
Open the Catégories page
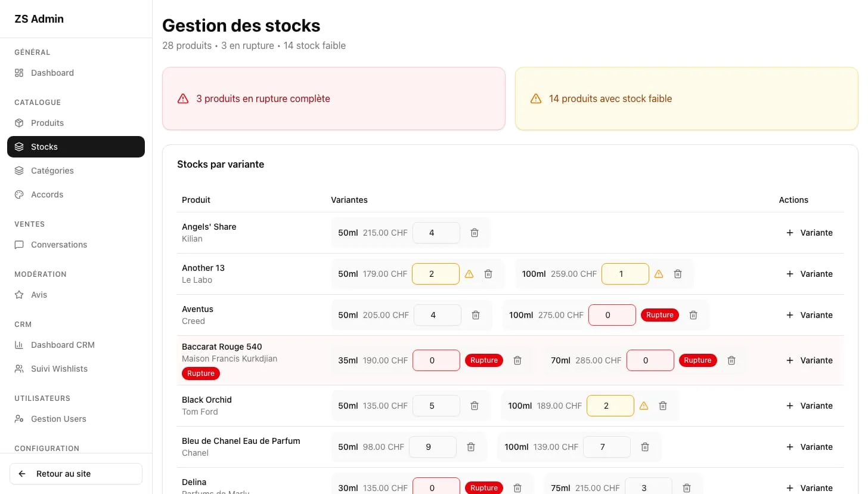[76, 171]
